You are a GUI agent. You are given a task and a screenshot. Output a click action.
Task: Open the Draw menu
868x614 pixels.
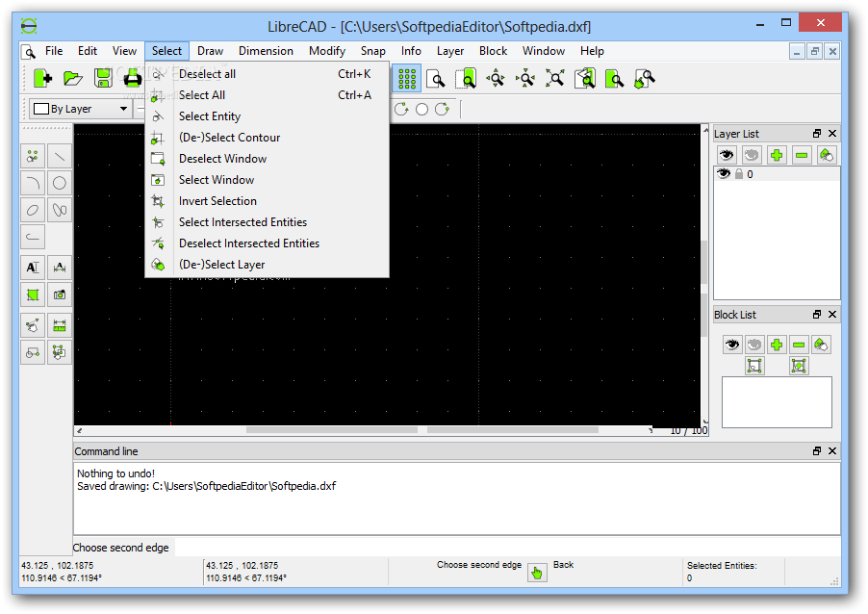coord(210,51)
